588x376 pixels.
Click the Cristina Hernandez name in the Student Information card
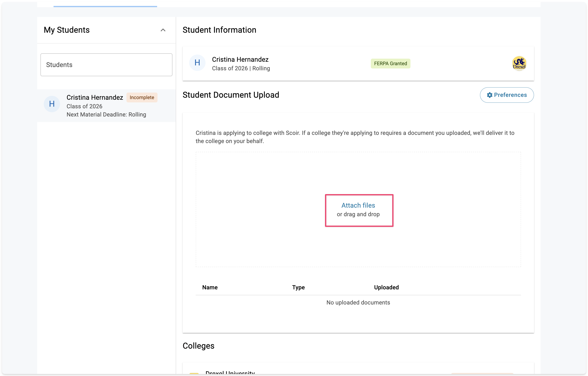pyautogui.click(x=240, y=59)
